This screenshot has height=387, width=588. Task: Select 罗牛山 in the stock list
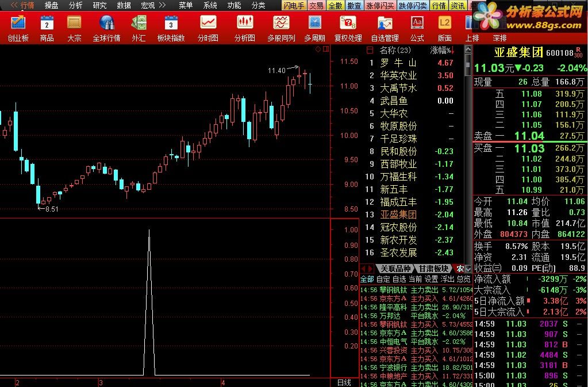point(412,63)
